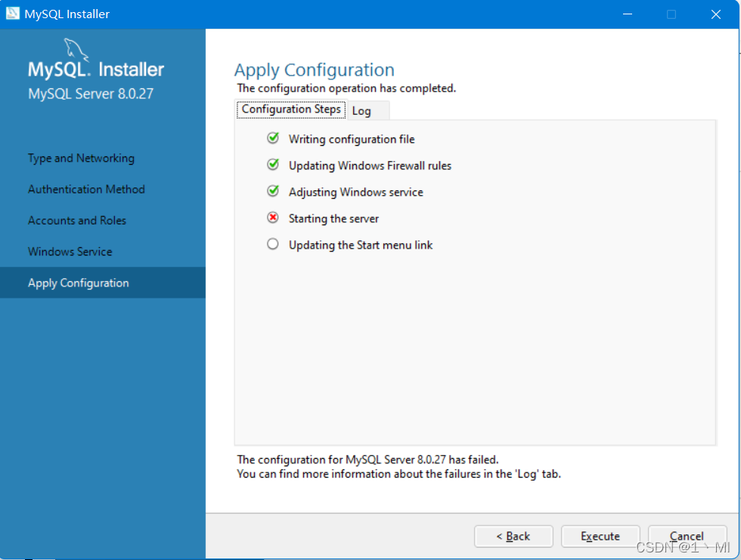Click the Cancel button
Screen dimensions: 741x560
coord(687,537)
